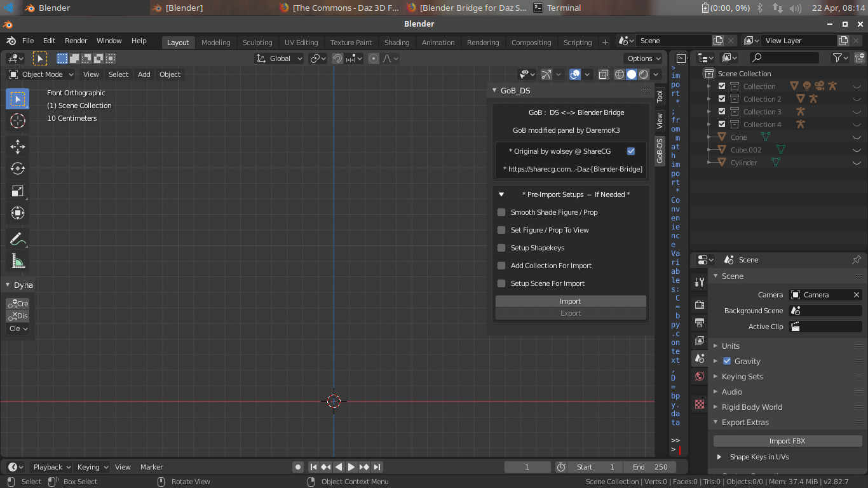This screenshot has width=868, height=488.
Task: Disable the Gravity checkbox
Action: pos(727,361)
